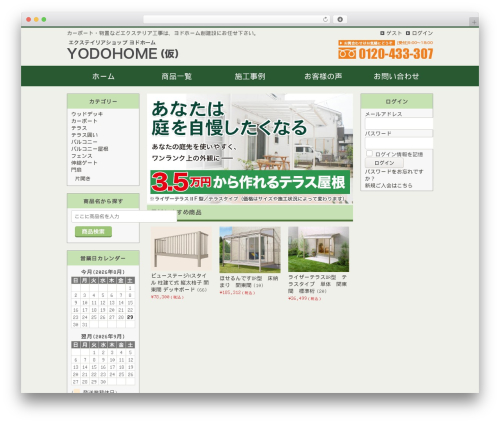Click the green 商品検索 button
Screen dimensions: 500x423
point(93,232)
